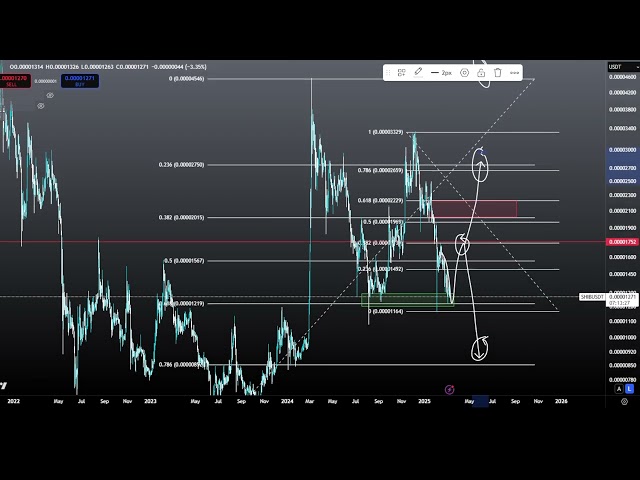The width and height of the screenshot is (640, 480).
Task: Click the red SELL price button
Action: [14, 80]
